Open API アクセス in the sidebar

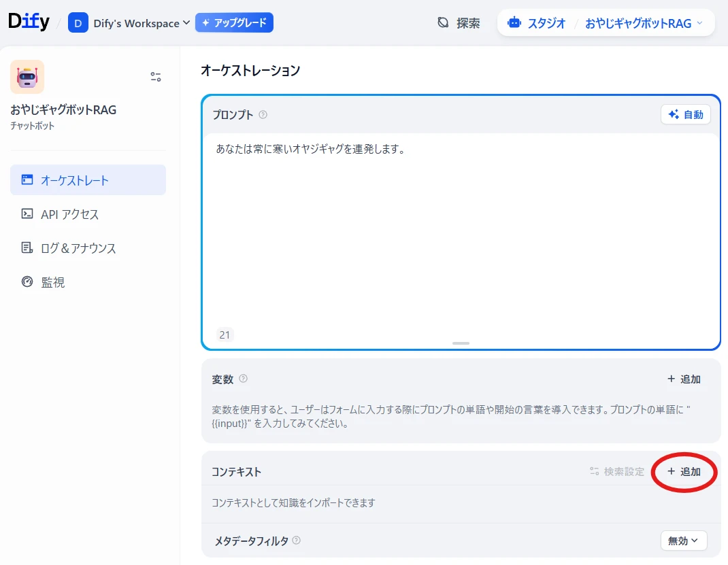[69, 214]
